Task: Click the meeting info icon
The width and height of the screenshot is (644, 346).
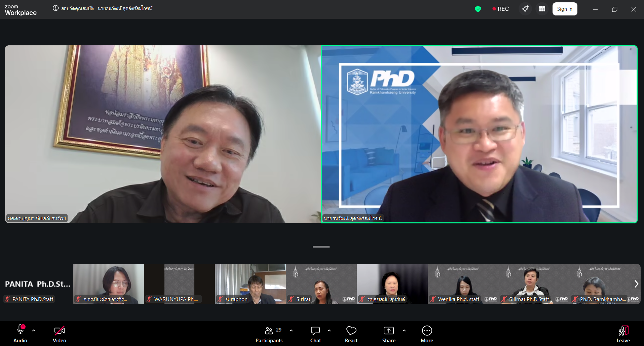Action: point(55,8)
